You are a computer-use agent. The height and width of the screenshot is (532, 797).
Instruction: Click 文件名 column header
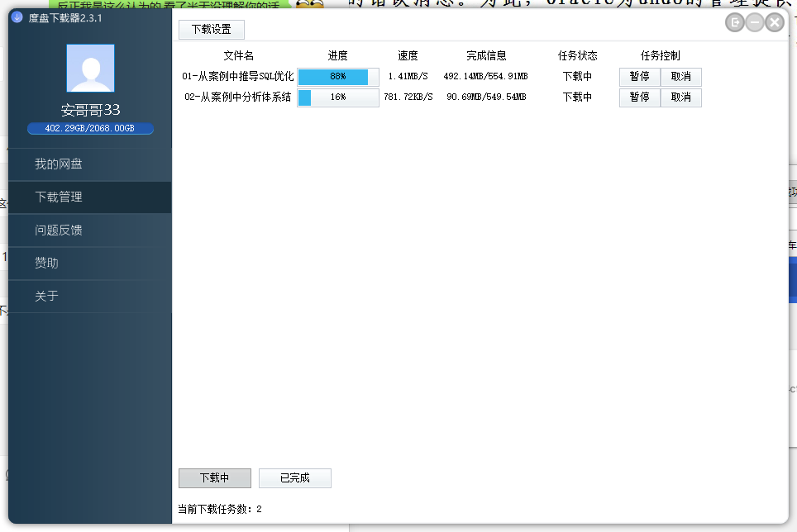tap(238, 55)
